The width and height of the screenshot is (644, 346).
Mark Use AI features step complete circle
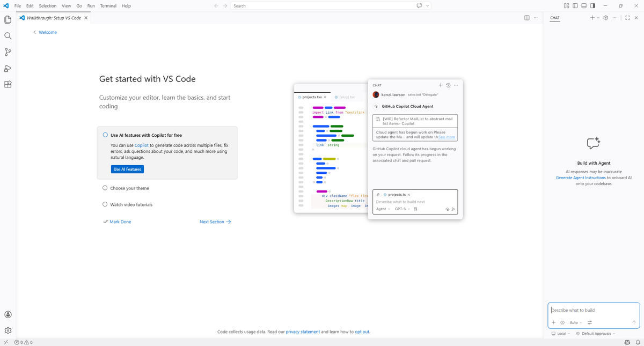[x=105, y=135]
